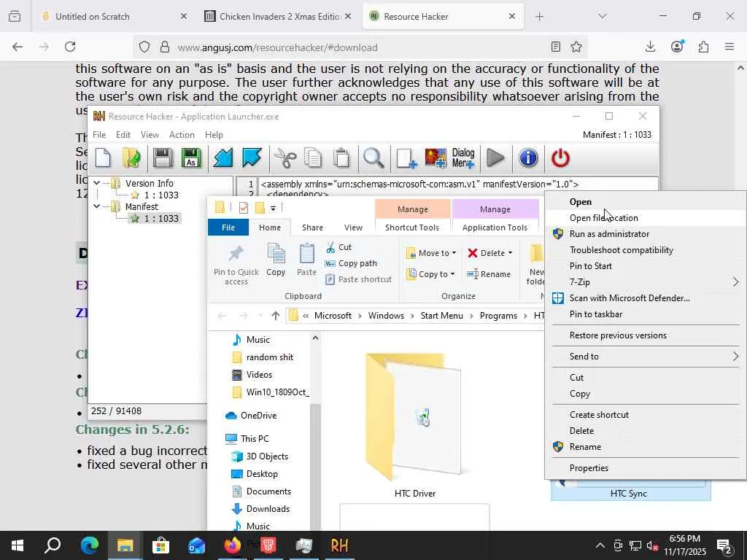The width and height of the screenshot is (747, 560).
Task: Open the Firefox hamburger application menu
Action: click(729, 47)
